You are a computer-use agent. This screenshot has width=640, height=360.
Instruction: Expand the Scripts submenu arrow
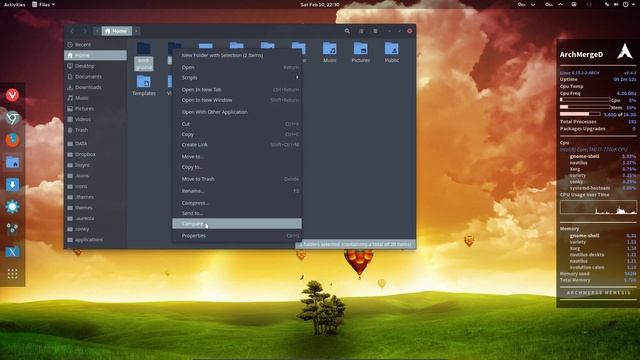point(297,78)
